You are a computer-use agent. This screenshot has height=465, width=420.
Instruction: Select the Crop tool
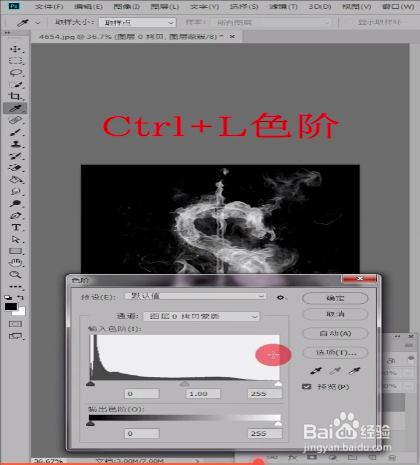[x=15, y=96]
